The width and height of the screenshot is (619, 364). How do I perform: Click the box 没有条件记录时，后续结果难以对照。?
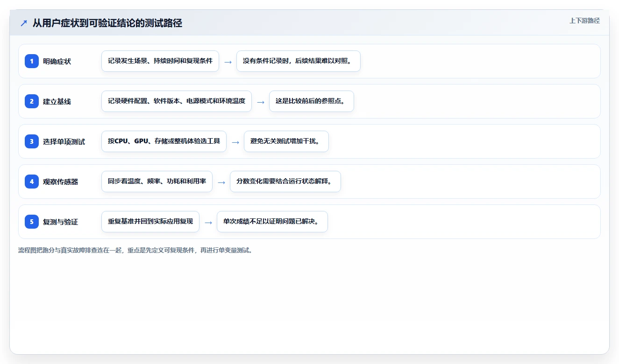pyautogui.click(x=299, y=61)
